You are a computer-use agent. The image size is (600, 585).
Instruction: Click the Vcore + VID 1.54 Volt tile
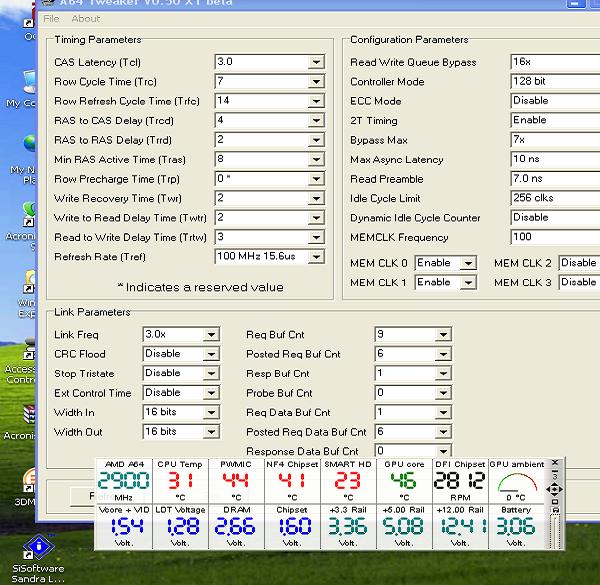coord(124,527)
